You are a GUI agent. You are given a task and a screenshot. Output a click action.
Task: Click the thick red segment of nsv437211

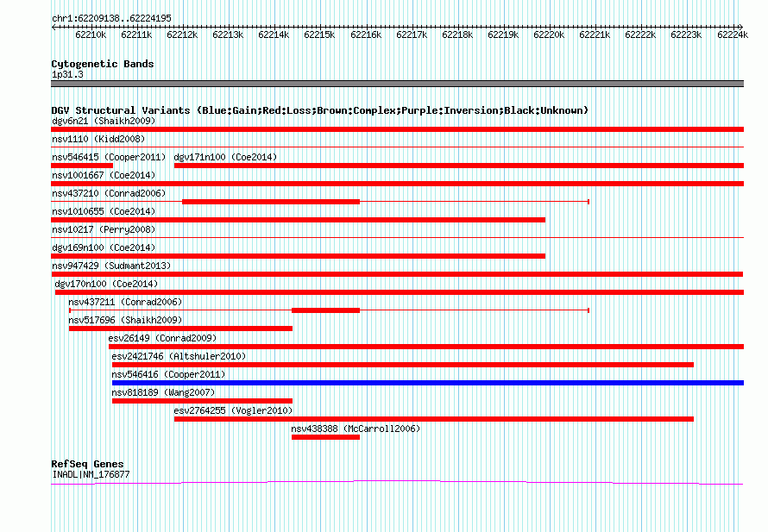[x=325, y=310]
